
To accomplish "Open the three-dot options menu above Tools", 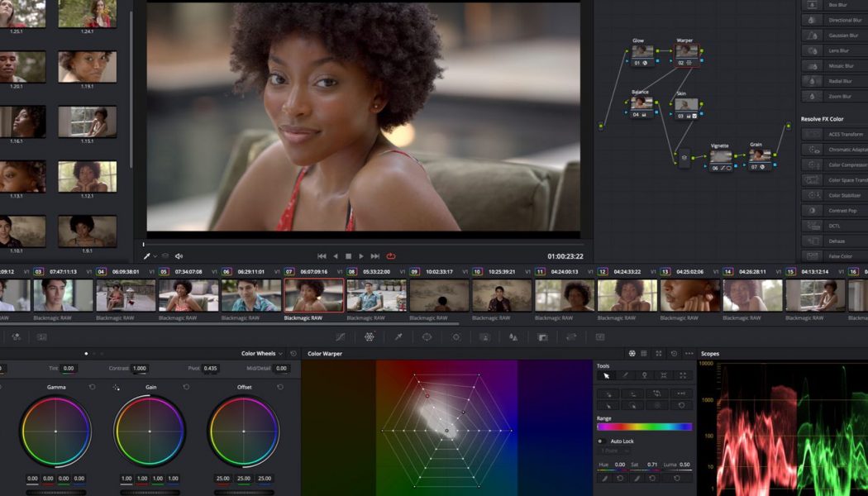I will coord(689,354).
